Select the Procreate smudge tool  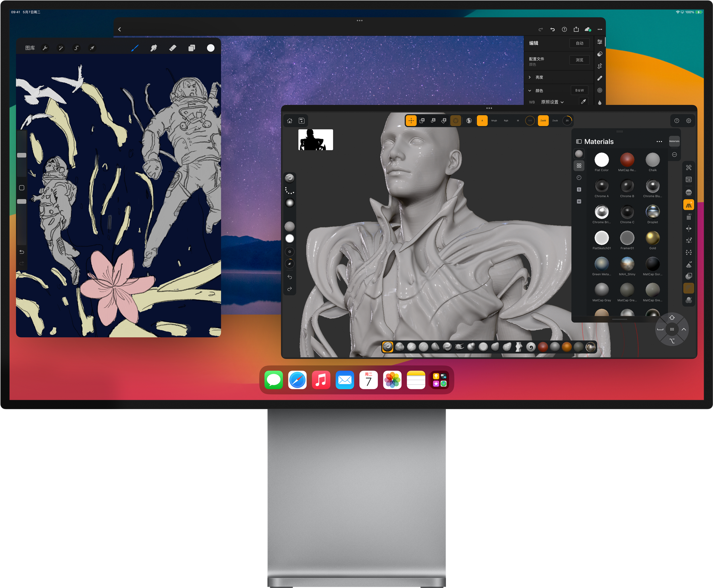[154, 48]
